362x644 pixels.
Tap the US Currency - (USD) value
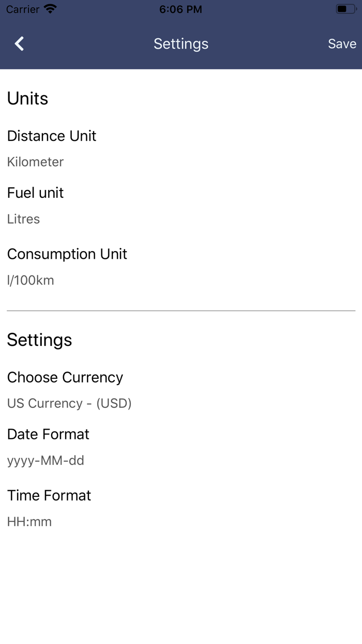[x=69, y=403]
